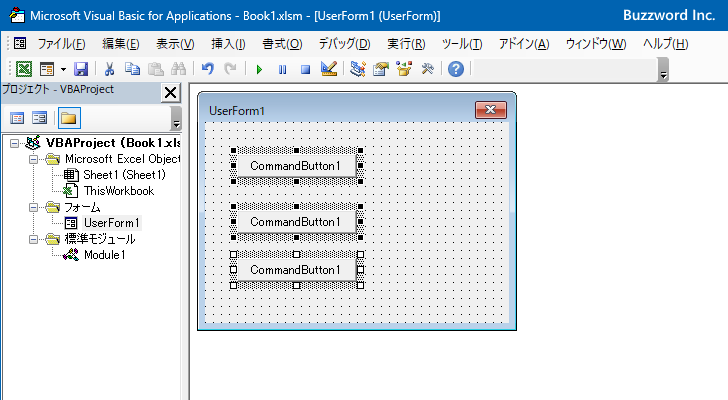
Task: Copy selection using the Copy icon
Action: [x=132, y=69]
